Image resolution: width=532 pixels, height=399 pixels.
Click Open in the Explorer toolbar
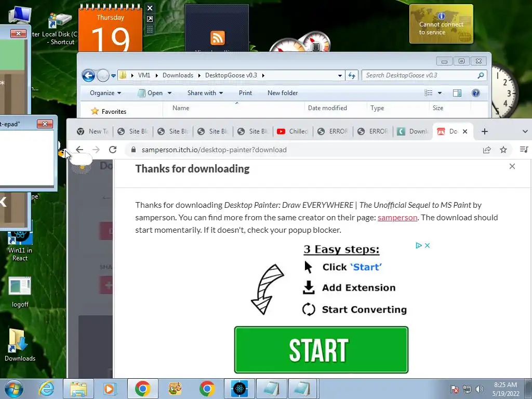click(x=151, y=93)
